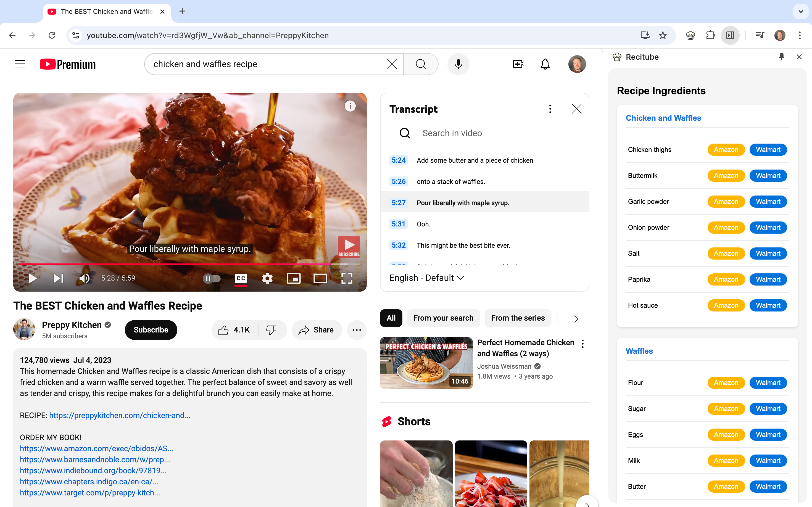This screenshot has height=507, width=812.
Task: Start voice search with microphone
Action: click(458, 64)
